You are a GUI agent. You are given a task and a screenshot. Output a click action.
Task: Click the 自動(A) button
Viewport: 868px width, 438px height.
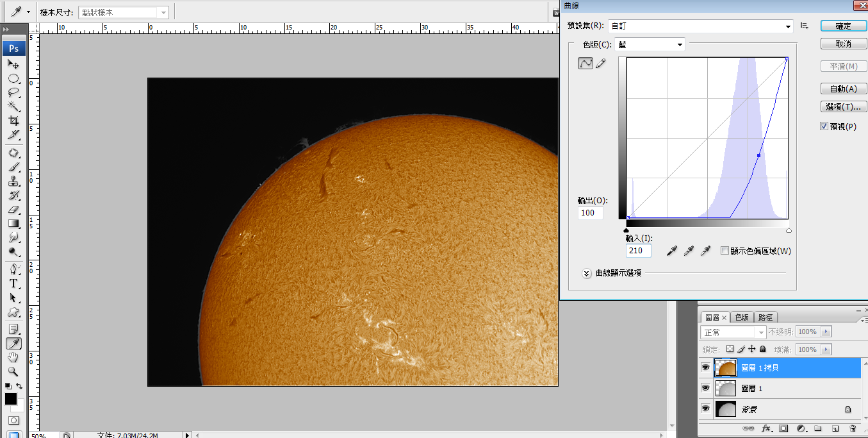click(843, 89)
